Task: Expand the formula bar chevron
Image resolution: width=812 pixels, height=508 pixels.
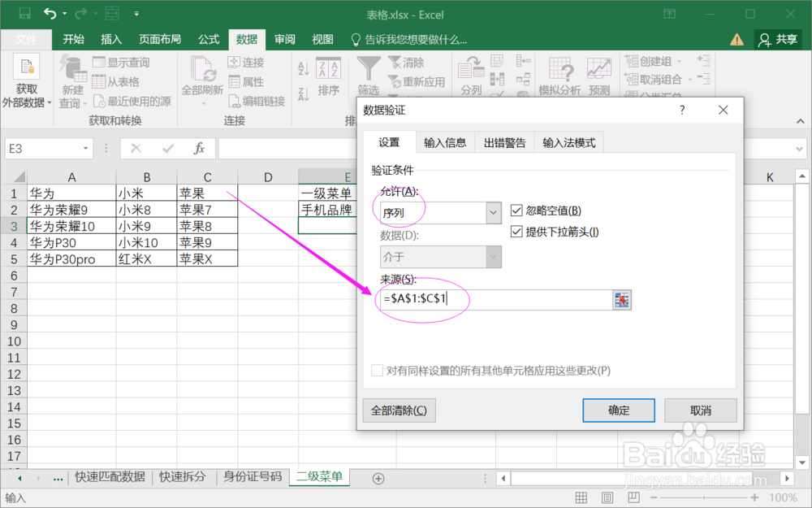Action: 800,150
